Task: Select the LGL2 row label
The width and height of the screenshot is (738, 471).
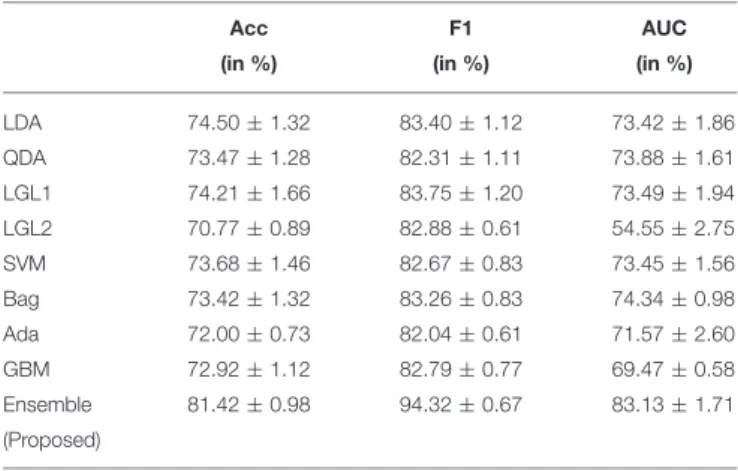Action: tap(27, 229)
